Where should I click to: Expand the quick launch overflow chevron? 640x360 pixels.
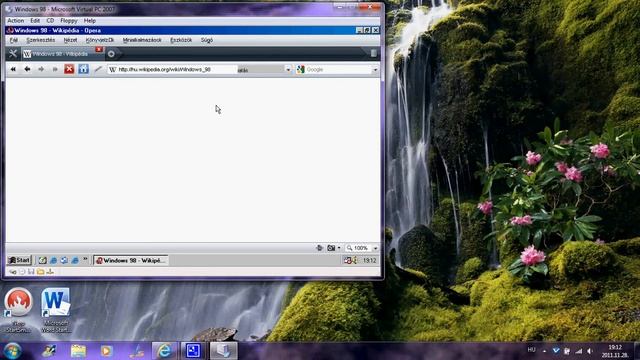(85, 259)
